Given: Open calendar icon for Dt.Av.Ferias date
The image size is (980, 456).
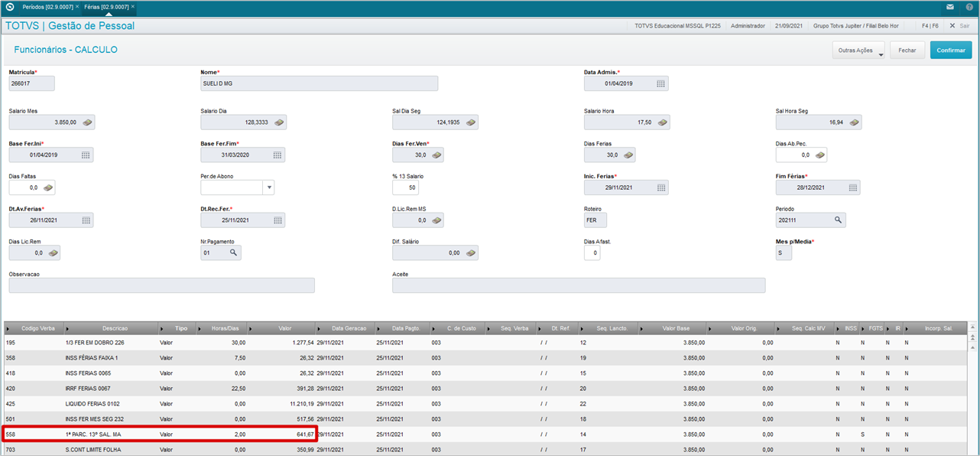Looking at the screenshot, I should 86,220.
